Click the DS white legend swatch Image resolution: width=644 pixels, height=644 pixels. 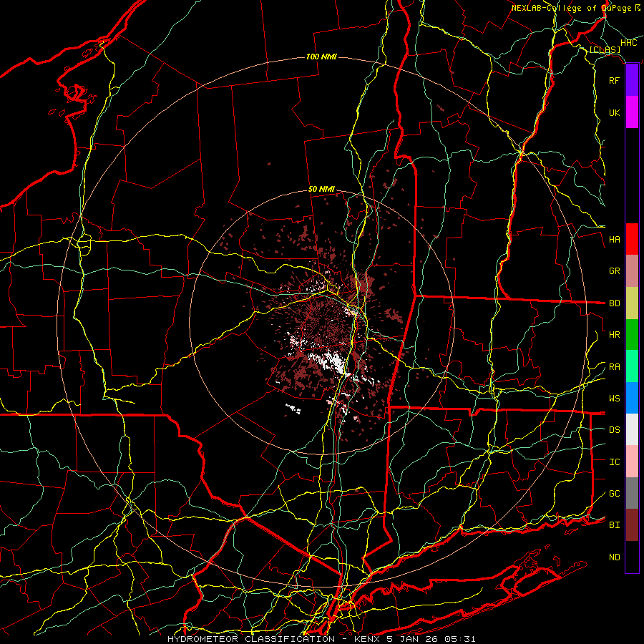(x=632, y=429)
